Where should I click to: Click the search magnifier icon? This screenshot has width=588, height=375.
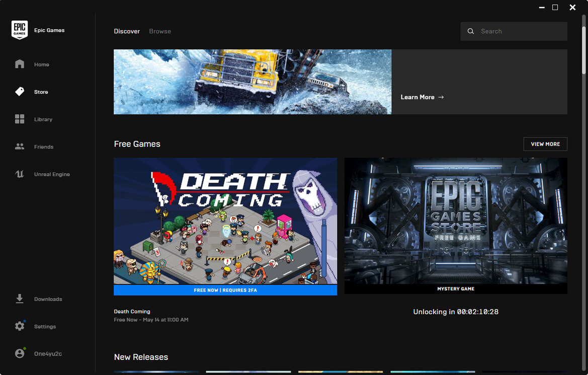coord(471,31)
